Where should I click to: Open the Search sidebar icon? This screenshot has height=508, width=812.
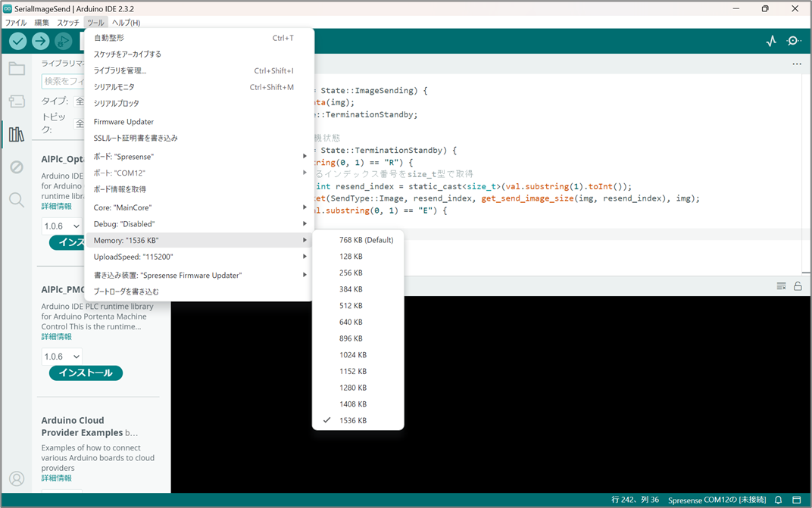pos(17,200)
